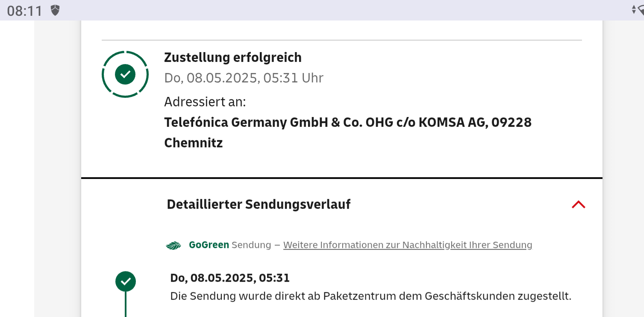Click the Adressiert an: label
Viewport: 644px width, 317px height.
click(205, 102)
